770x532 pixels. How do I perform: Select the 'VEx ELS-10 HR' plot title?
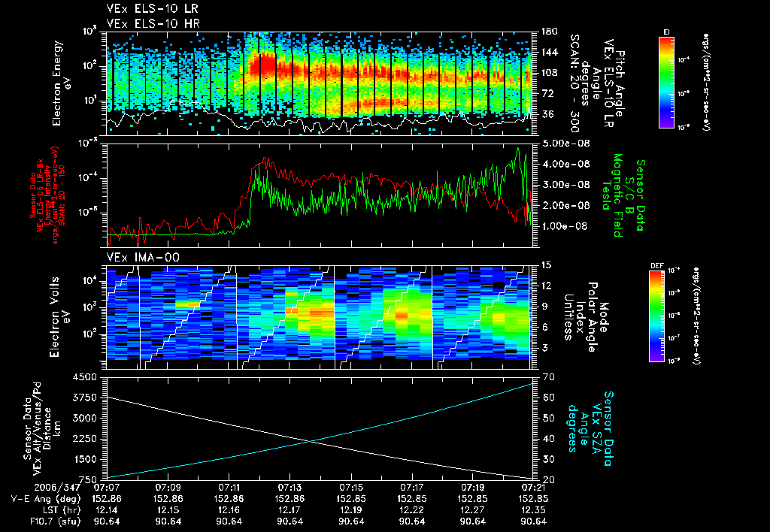coord(153,23)
